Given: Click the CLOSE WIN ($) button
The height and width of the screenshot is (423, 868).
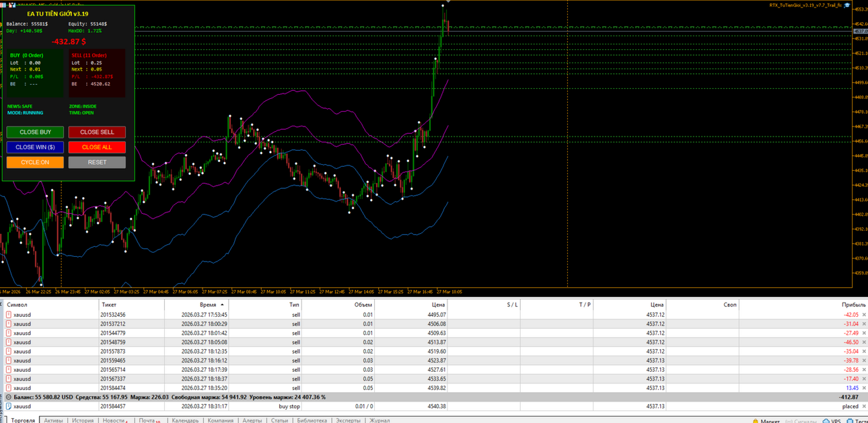Looking at the screenshot, I should tap(35, 147).
